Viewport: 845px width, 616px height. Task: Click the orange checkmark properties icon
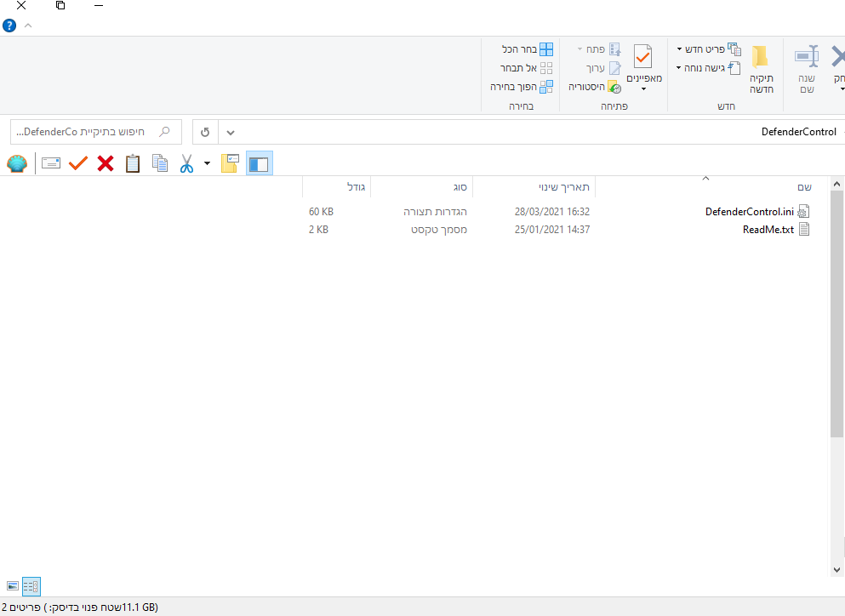78,163
